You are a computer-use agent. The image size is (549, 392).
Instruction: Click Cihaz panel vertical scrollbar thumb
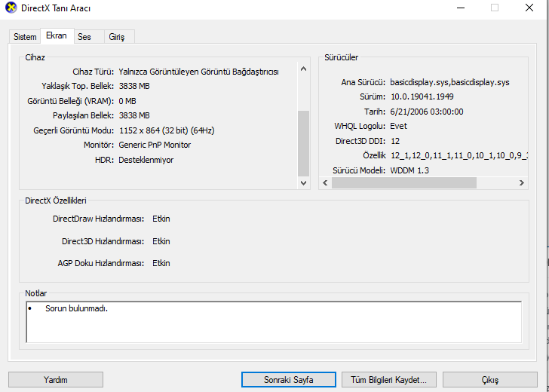click(x=304, y=143)
